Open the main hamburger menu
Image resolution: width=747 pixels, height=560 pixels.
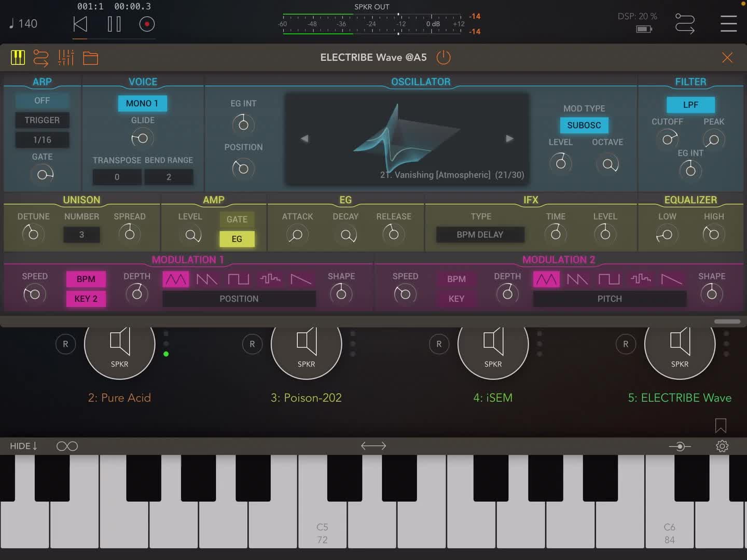(x=728, y=23)
